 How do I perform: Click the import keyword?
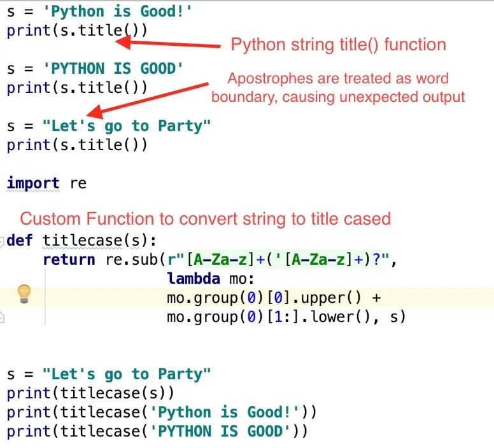[33, 183]
